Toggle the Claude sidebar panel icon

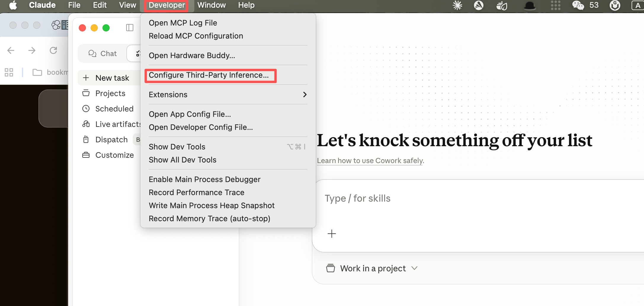130,28
